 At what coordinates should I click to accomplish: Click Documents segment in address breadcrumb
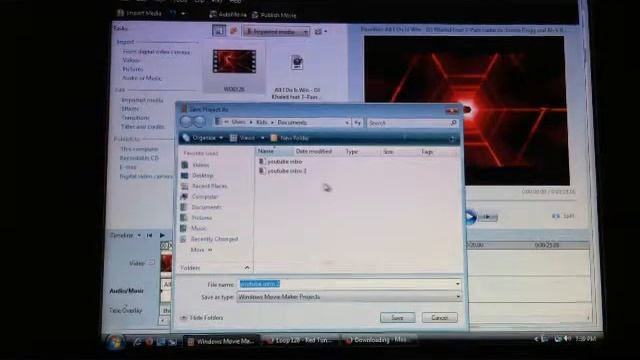click(292, 122)
